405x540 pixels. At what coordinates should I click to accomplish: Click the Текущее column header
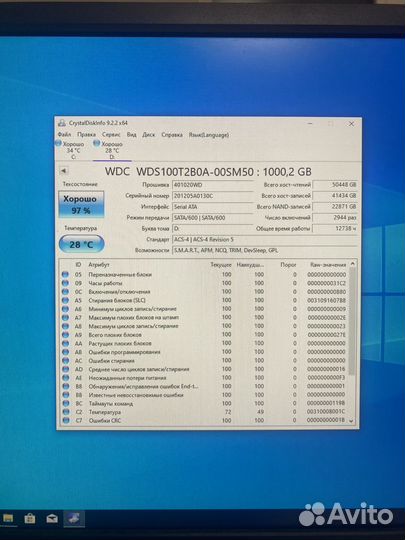pos(221,264)
